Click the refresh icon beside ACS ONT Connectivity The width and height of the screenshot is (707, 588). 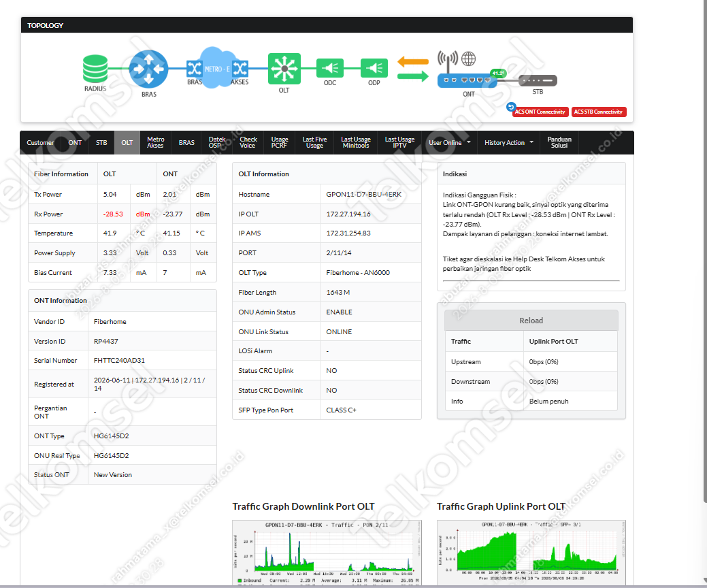click(x=510, y=107)
